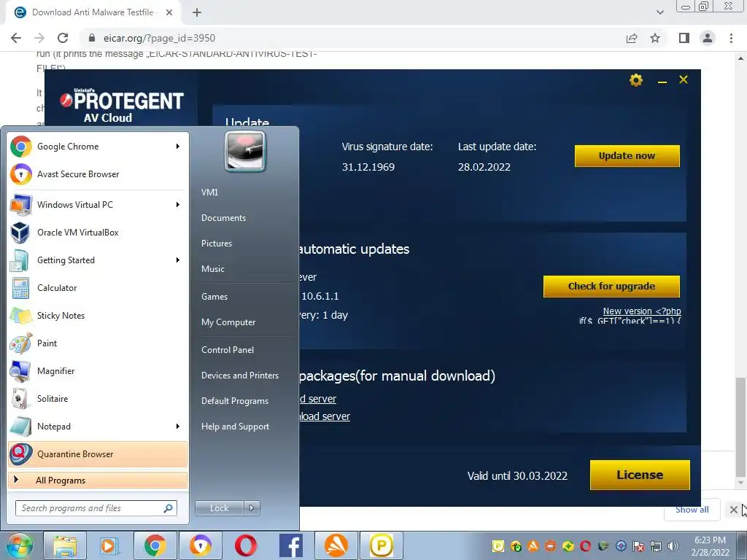Launch Paint from Start menu
The image size is (747, 560).
[x=98, y=343]
